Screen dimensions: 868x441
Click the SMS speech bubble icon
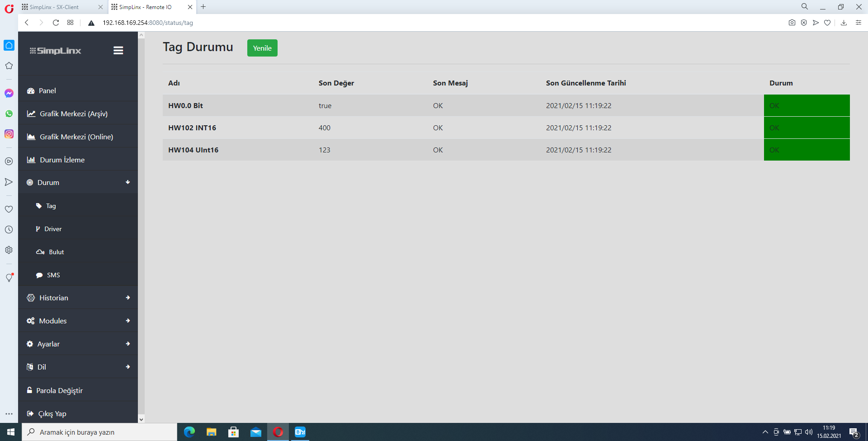click(39, 275)
